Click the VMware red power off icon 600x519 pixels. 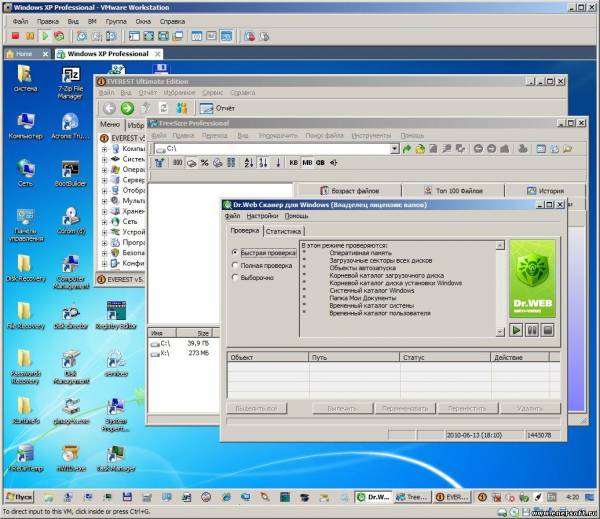[x=15, y=36]
